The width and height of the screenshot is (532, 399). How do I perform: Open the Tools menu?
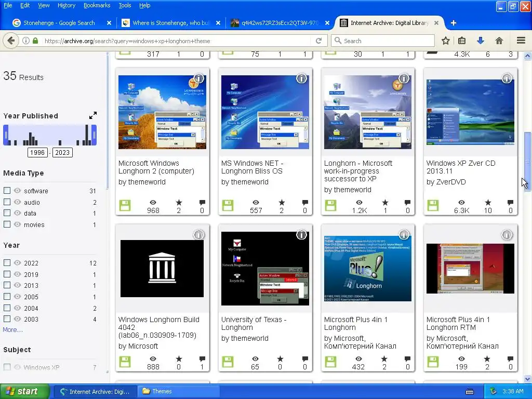tap(125, 5)
